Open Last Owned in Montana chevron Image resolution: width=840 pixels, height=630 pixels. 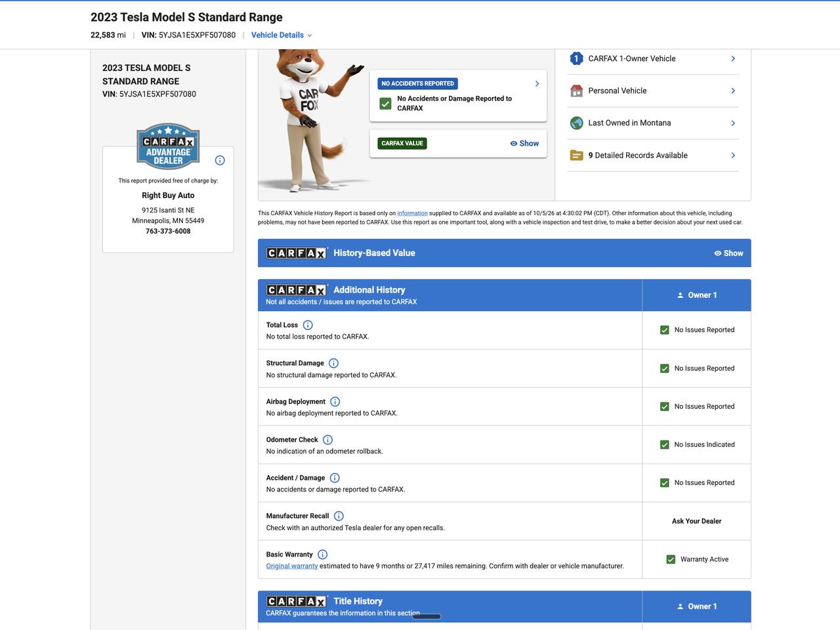(733, 123)
